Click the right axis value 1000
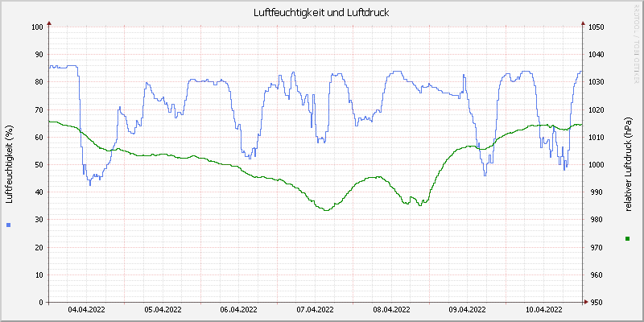 pyautogui.click(x=596, y=165)
